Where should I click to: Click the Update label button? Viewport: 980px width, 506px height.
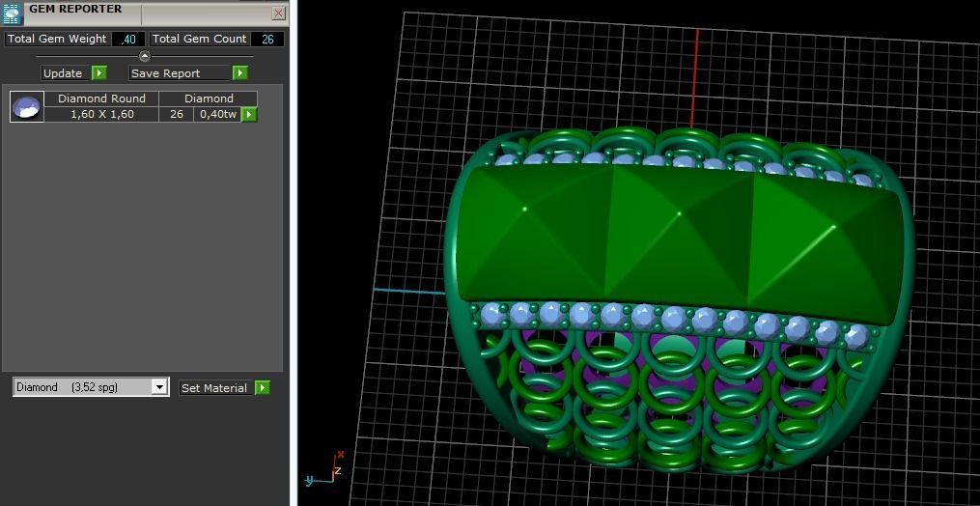(x=63, y=73)
